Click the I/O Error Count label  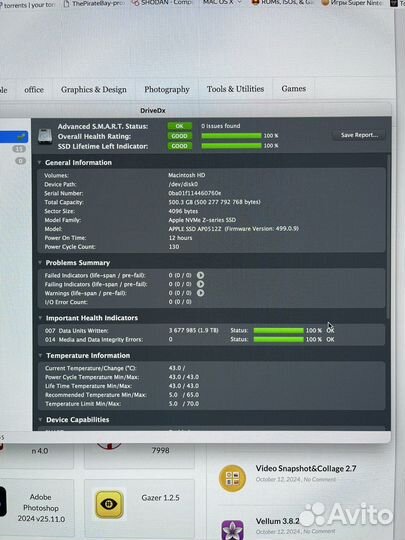tap(66, 302)
